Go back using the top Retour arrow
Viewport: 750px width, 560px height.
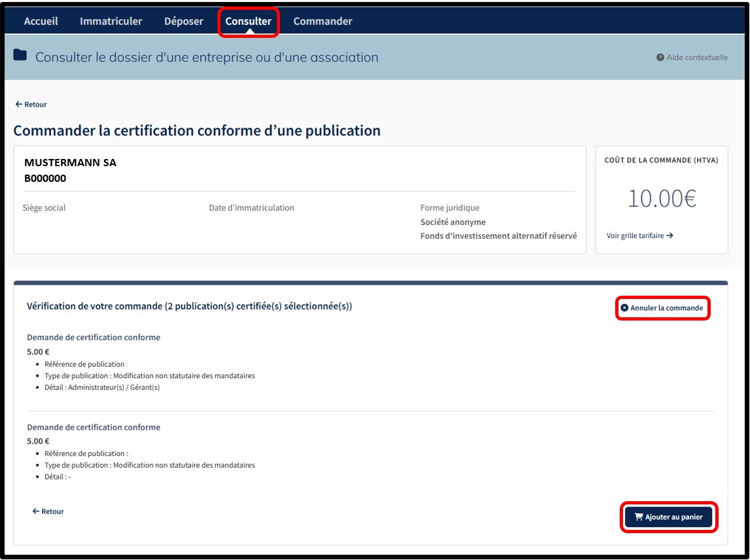[x=19, y=105]
